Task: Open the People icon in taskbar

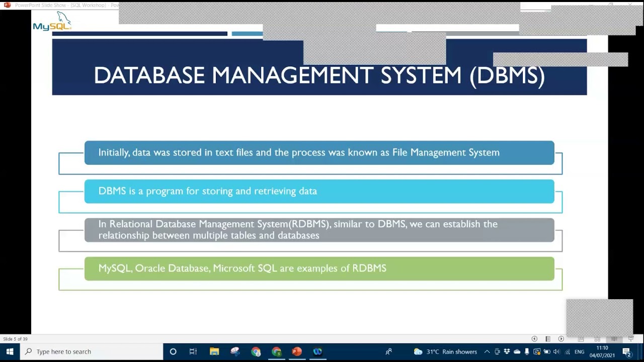Action: (x=388, y=351)
